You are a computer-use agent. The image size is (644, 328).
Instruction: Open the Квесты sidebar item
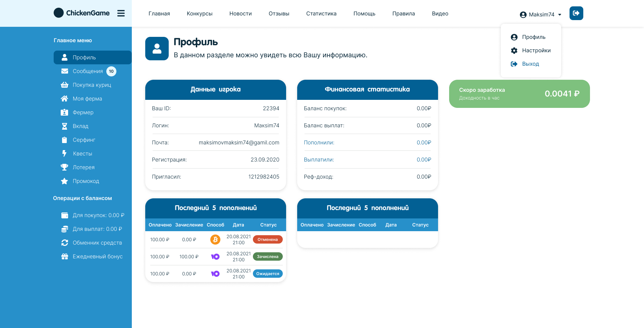(x=83, y=154)
